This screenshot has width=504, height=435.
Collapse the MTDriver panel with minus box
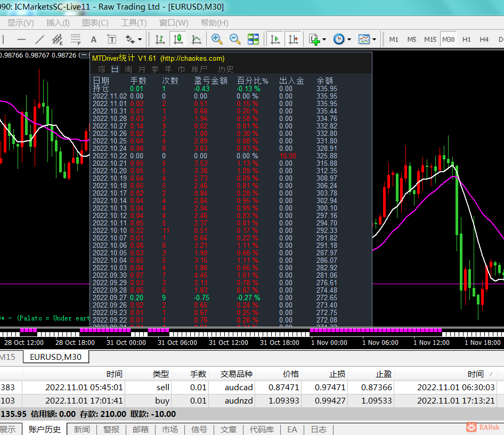click(x=84, y=55)
